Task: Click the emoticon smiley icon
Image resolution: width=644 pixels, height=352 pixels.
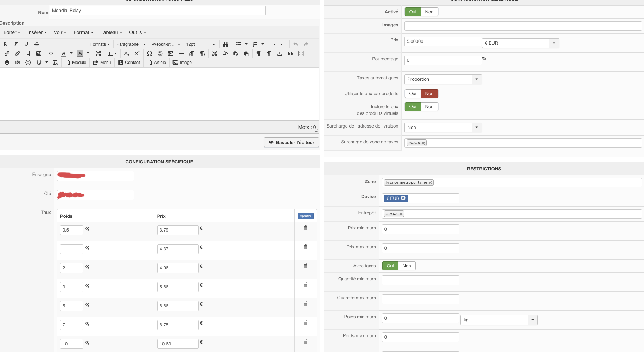Action: coord(160,53)
